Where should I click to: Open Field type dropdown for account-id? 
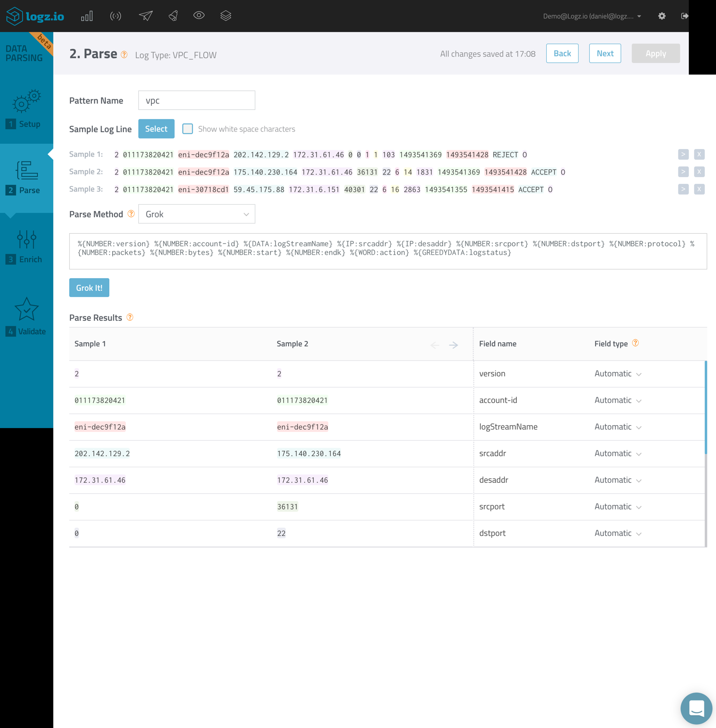click(618, 400)
